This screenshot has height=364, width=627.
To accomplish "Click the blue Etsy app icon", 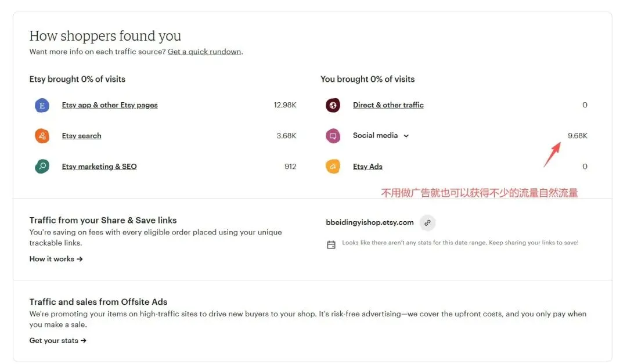I will 42,106.
